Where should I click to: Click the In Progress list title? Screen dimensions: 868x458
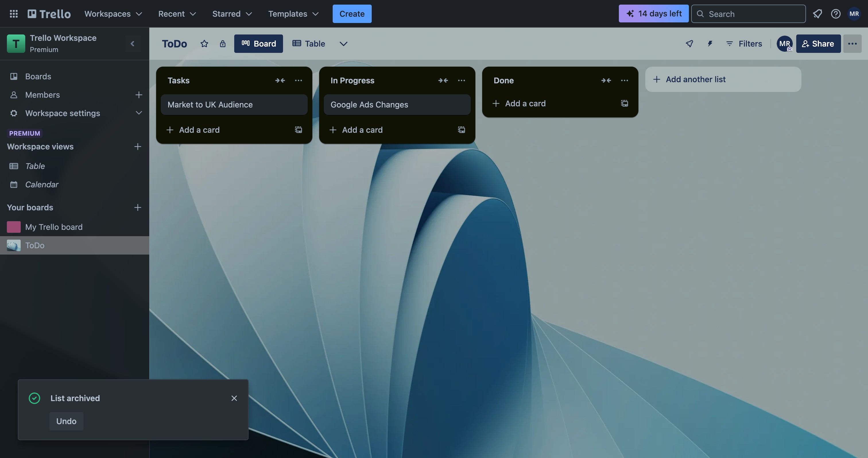pyautogui.click(x=352, y=80)
